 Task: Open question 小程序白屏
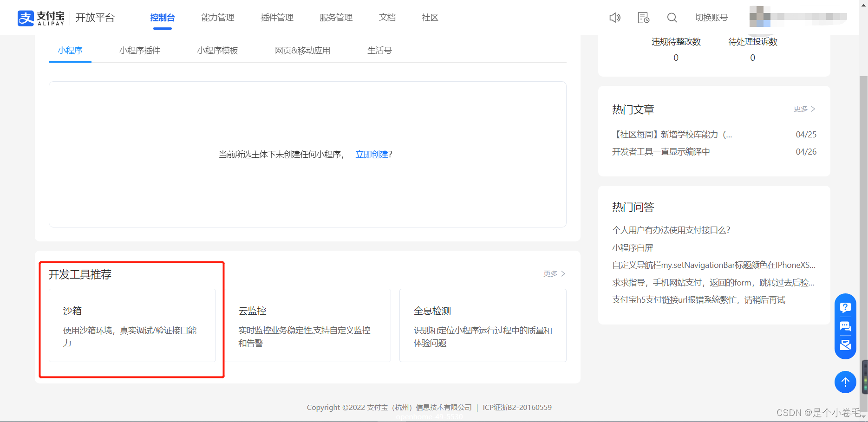point(633,248)
